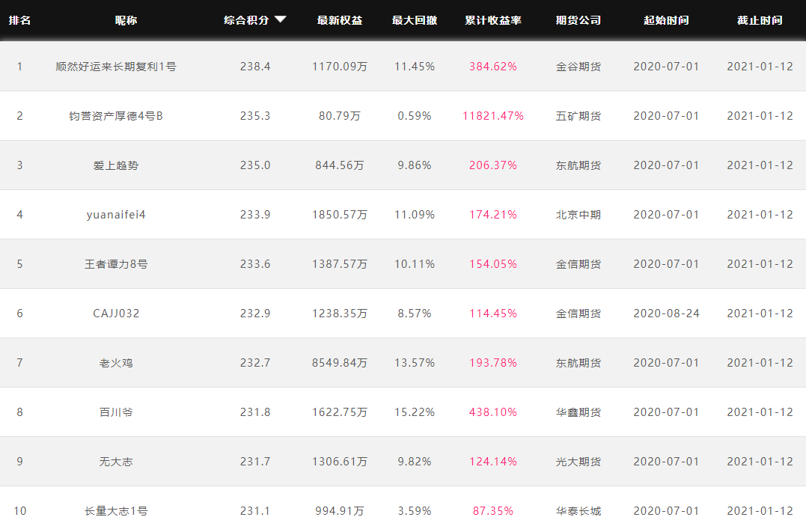The height and width of the screenshot is (532, 806).
Task: Click the 起始时间 column header
Action: coord(666,20)
